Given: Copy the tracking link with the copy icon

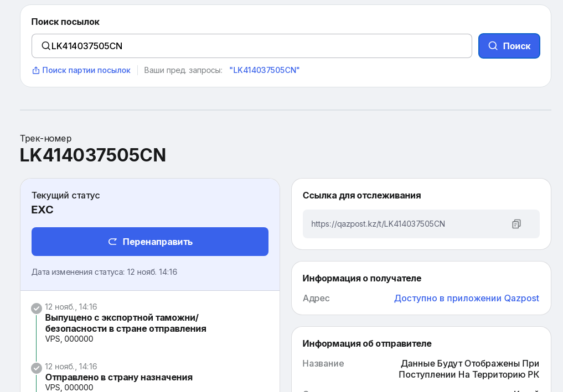Looking at the screenshot, I should point(516,224).
